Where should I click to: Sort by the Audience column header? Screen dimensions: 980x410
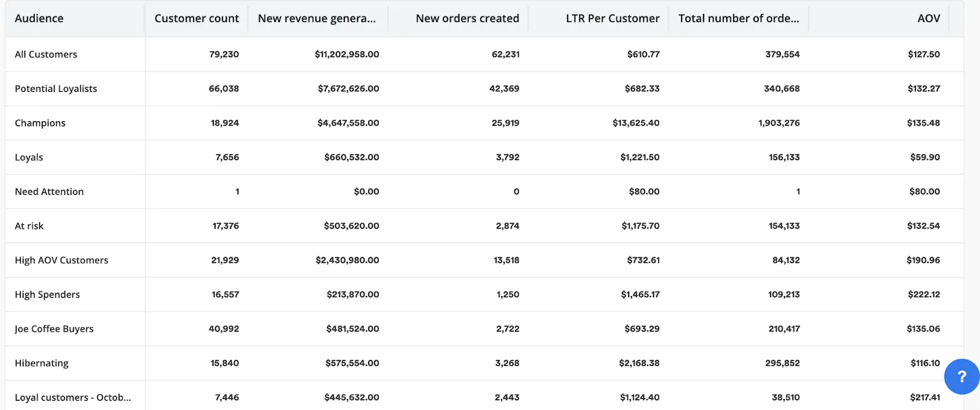pos(39,18)
